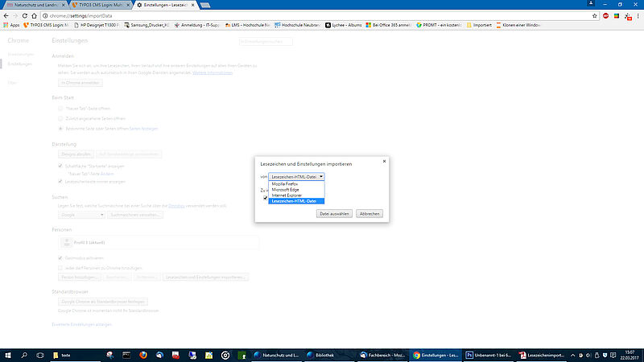Switch to Photoshop Unbenannt-1 taskbar window
The width and height of the screenshot is (644, 362).
[489, 355]
